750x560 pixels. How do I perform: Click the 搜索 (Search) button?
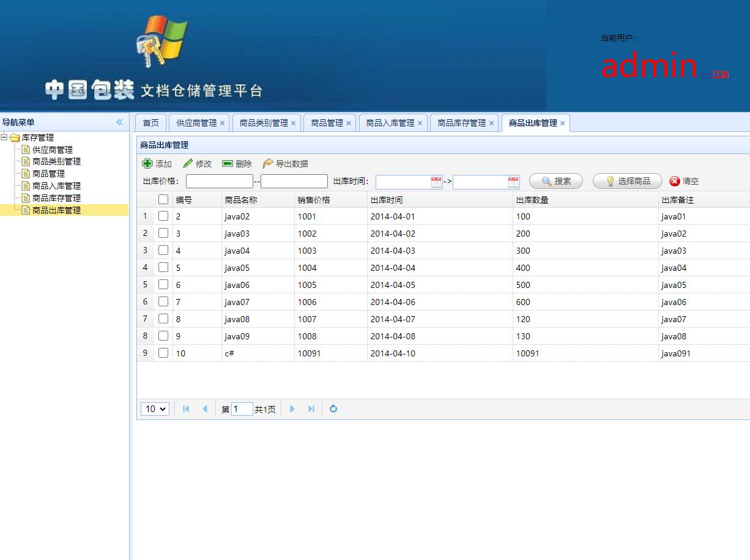(555, 180)
